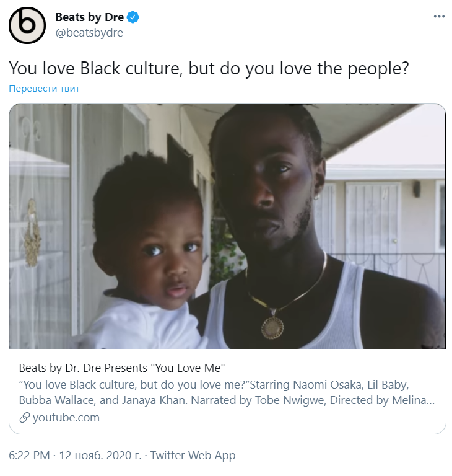The image size is (452, 476).
Task: Click the blue verified badge
Action: [133, 17]
